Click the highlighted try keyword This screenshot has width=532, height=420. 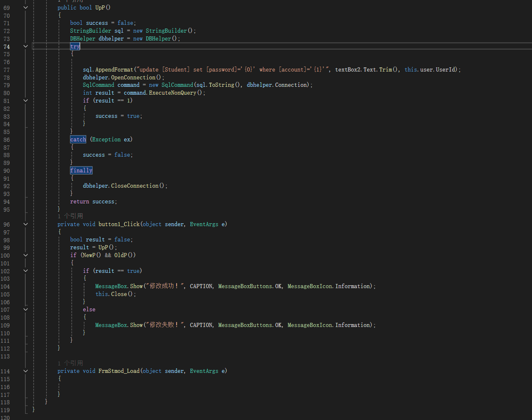pyautogui.click(x=75, y=46)
